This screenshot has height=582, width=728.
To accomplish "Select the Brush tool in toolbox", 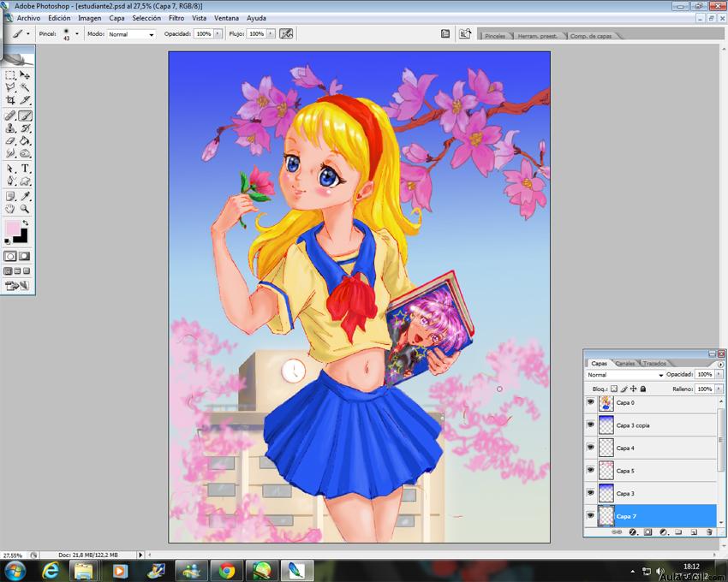I will [25, 116].
